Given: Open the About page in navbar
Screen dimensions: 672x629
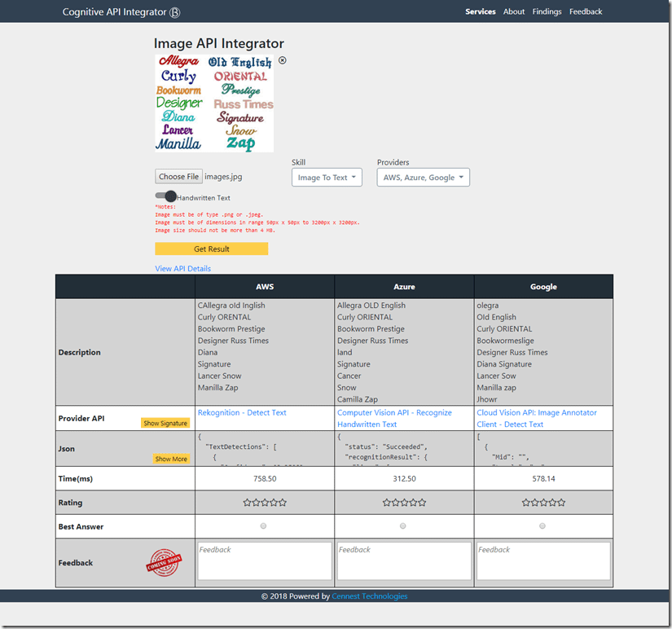Looking at the screenshot, I should tap(514, 11).
